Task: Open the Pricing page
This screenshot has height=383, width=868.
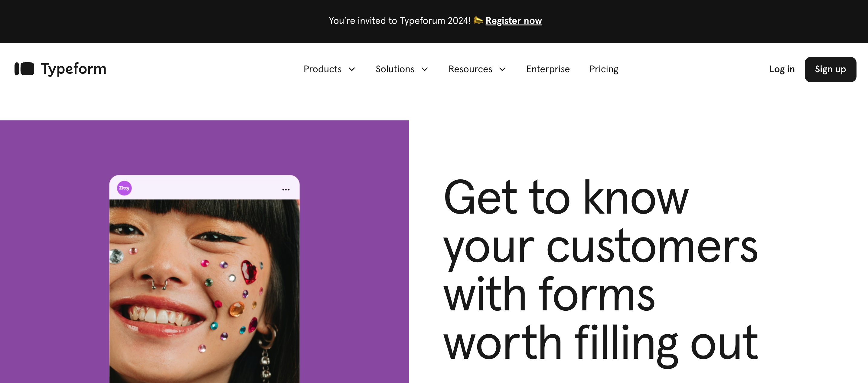Action: coord(603,69)
